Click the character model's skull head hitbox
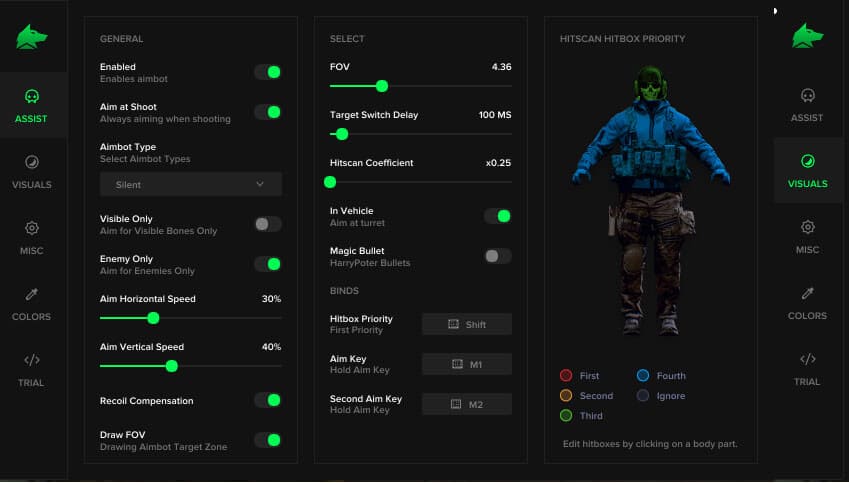Screen dimensions: 849x483 coord(650,82)
